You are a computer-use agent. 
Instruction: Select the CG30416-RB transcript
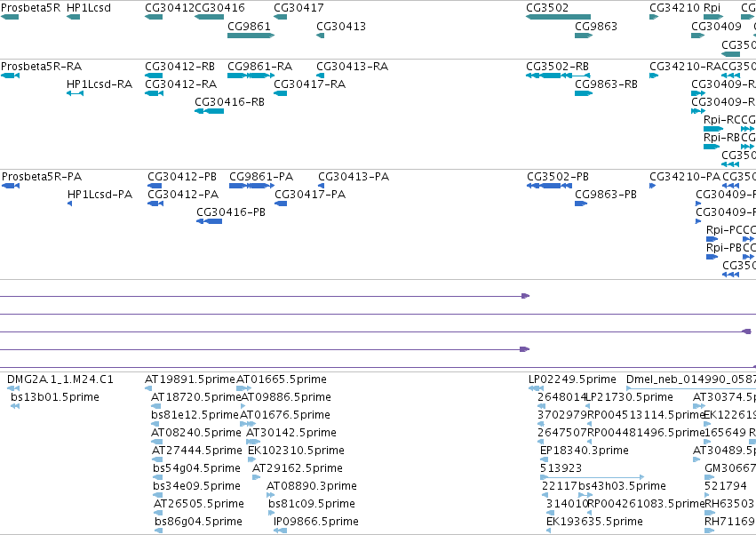(210, 111)
